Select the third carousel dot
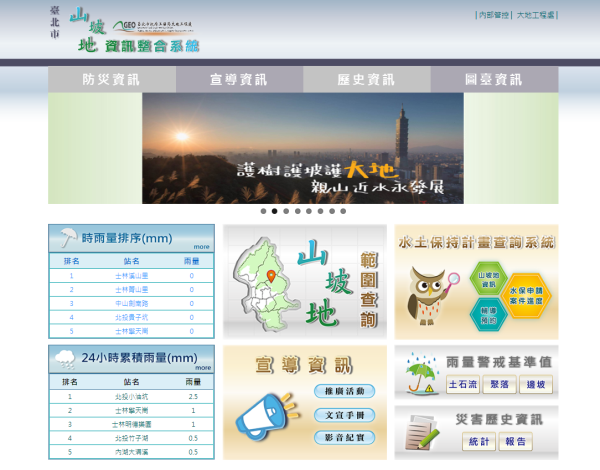Image resolution: width=600 pixels, height=470 pixels. (x=286, y=211)
